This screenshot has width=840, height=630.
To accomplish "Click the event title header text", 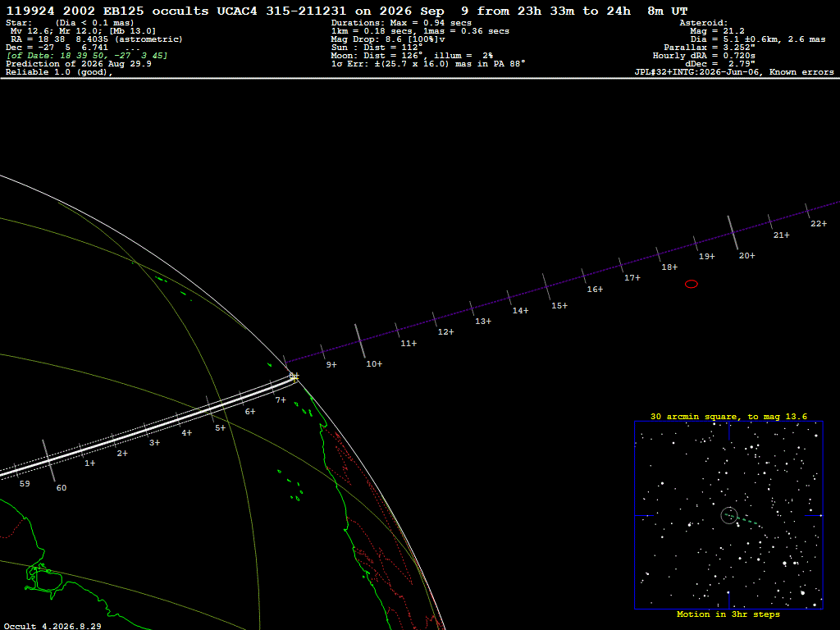I will coord(347,11).
